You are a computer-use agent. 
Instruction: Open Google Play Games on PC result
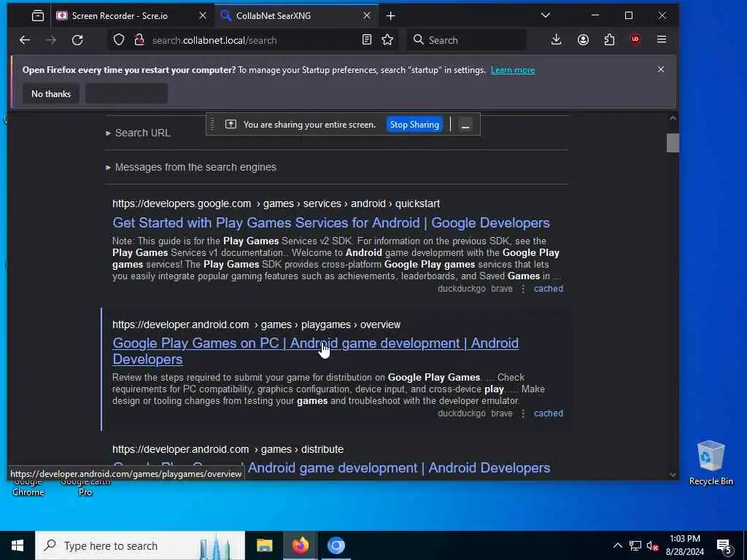click(x=315, y=351)
